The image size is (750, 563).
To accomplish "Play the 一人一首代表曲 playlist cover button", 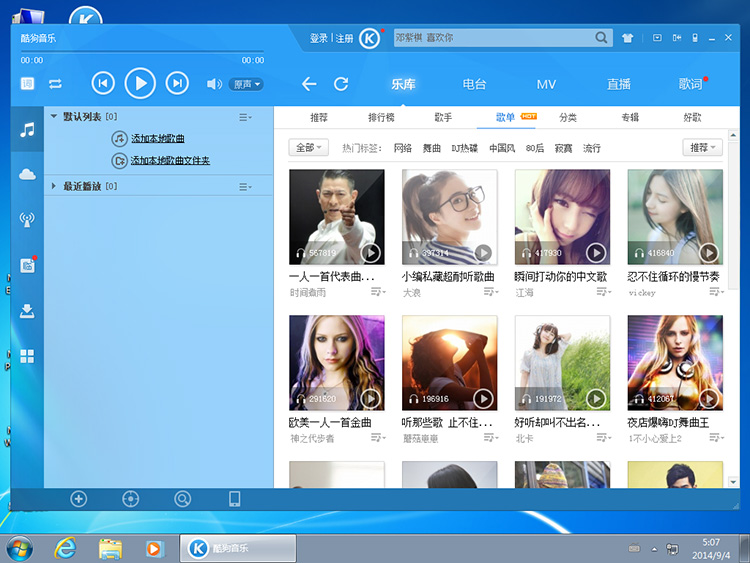I will pos(370,253).
